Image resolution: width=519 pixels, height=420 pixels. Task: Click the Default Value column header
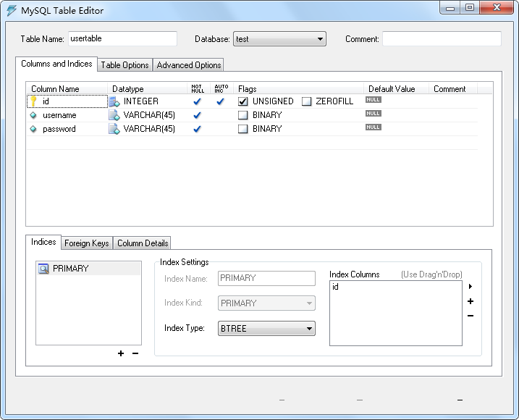click(x=397, y=89)
